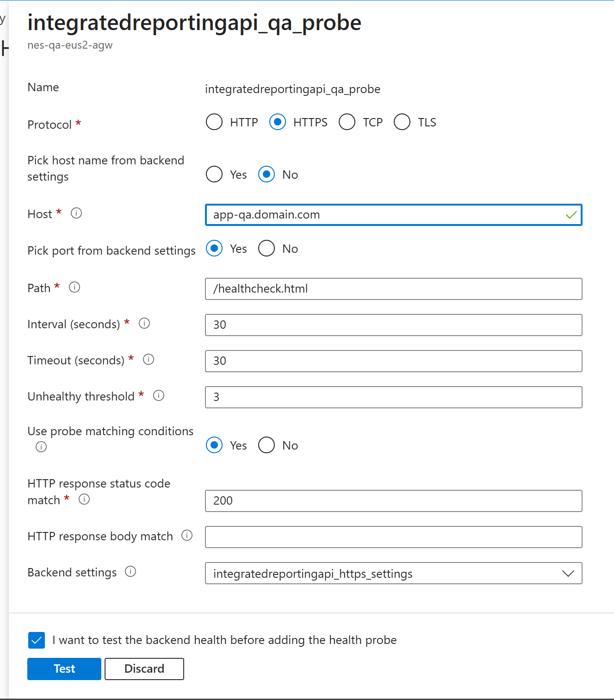Viewport: 614px width, 700px height.
Task: Click HTTP response body match info icon
Action: (187, 535)
